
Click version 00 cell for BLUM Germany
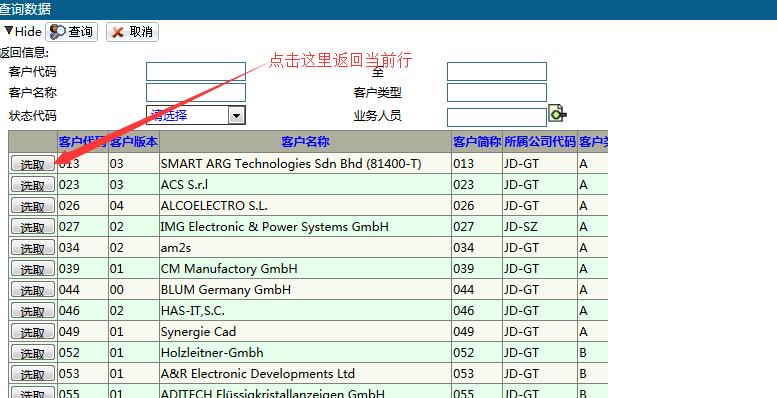click(x=116, y=289)
